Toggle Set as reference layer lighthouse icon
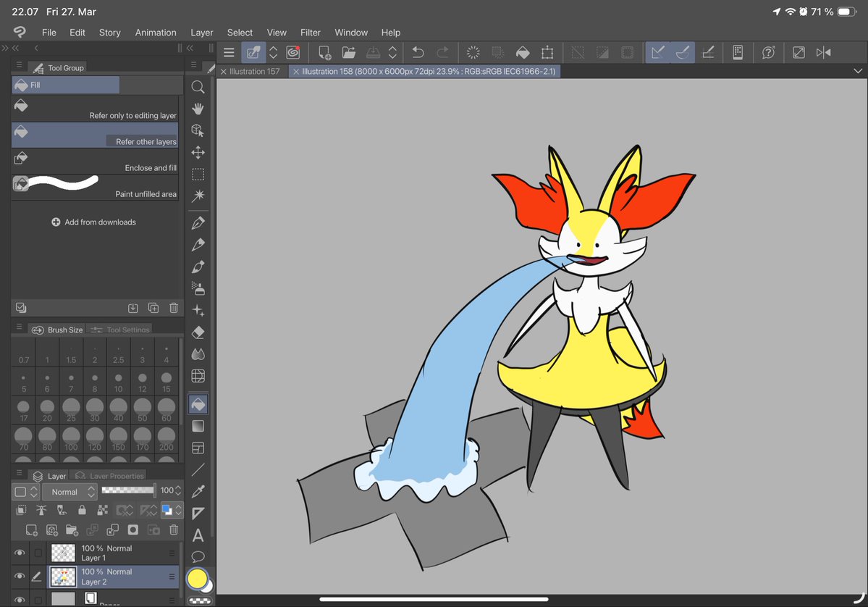This screenshot has width=868, height=607. (x=41, y=510)
